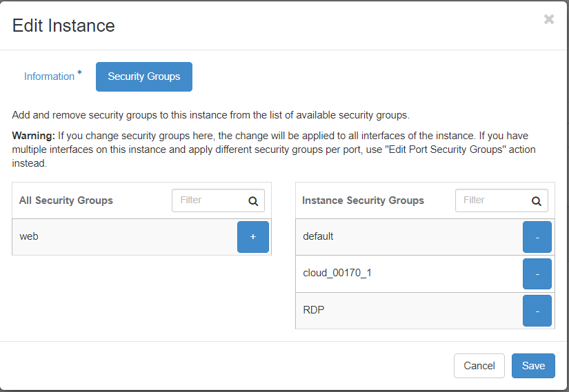Focus the All Security Groups filter field
This screenshot has height=392, width=569.
click(x=218, y=200)
